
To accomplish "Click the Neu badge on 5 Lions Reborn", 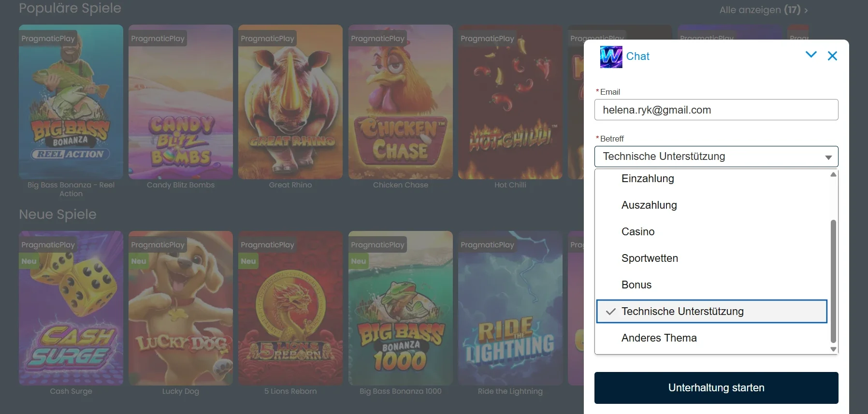I will coord(248,261).
